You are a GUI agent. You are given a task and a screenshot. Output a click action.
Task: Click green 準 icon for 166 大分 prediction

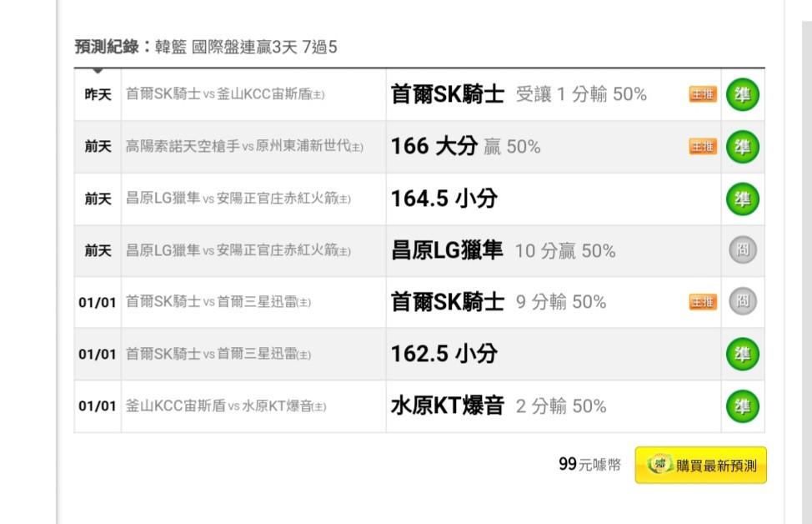[x=743, y=147]
